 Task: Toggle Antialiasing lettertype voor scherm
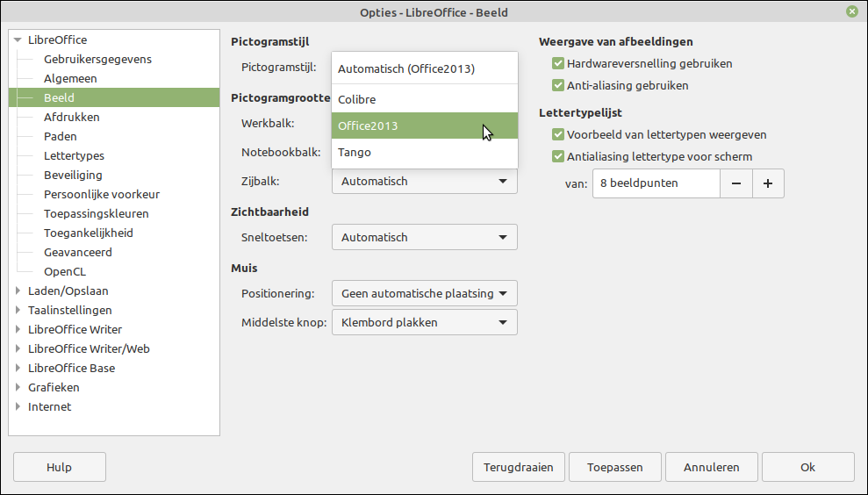pyautogui.click(x=558, y=157)
